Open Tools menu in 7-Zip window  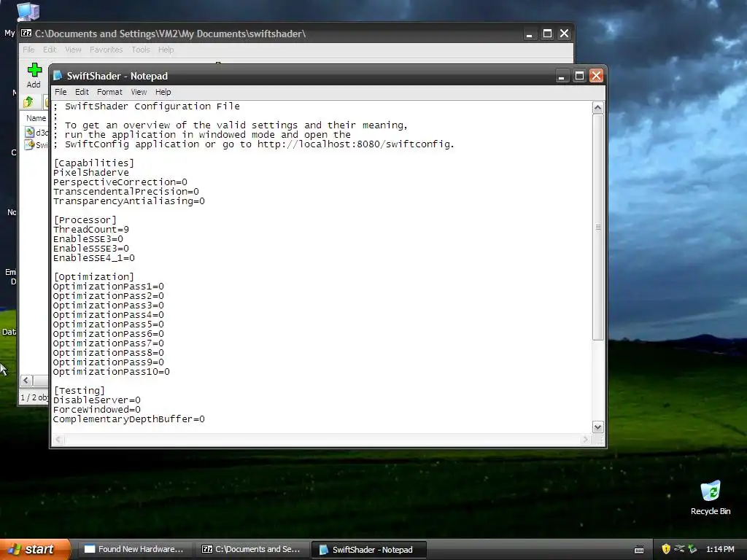tap(141, 50)
